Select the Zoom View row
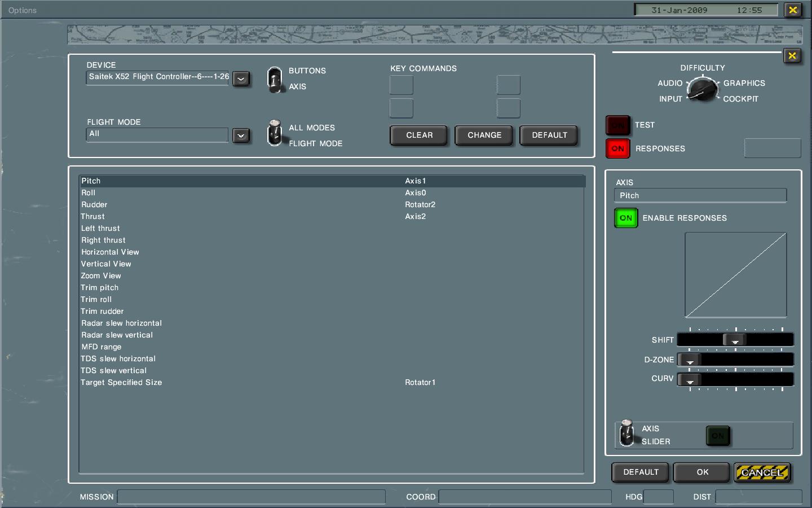The width and height of the screenshot is (812, 508). tap(332, 276)
